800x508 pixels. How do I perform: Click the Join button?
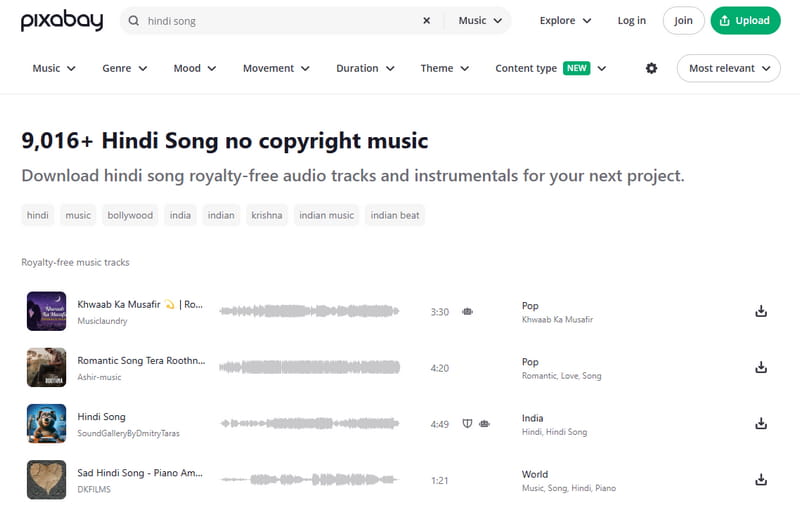click(x=683, y=20)
